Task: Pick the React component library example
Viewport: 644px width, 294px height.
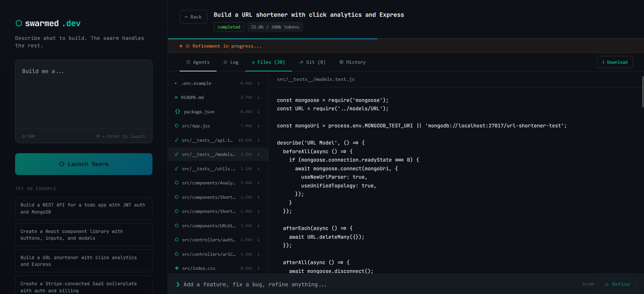Action: (x=84, y=235)
